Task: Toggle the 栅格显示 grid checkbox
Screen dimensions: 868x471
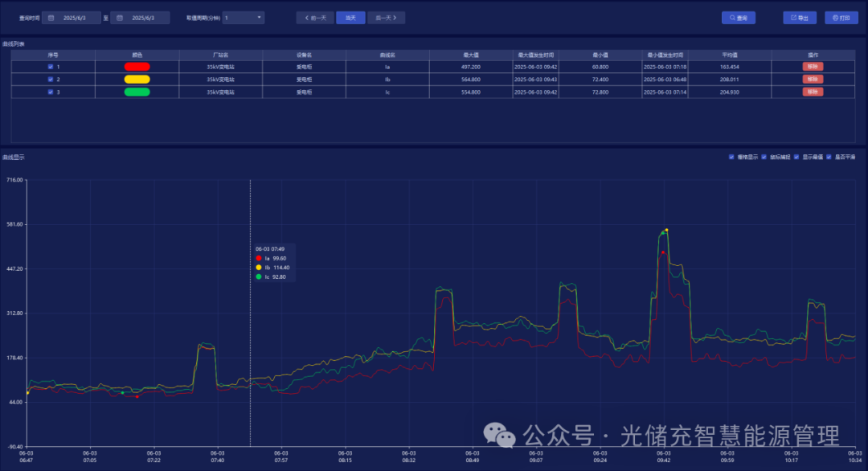Action: click(731, 158)
